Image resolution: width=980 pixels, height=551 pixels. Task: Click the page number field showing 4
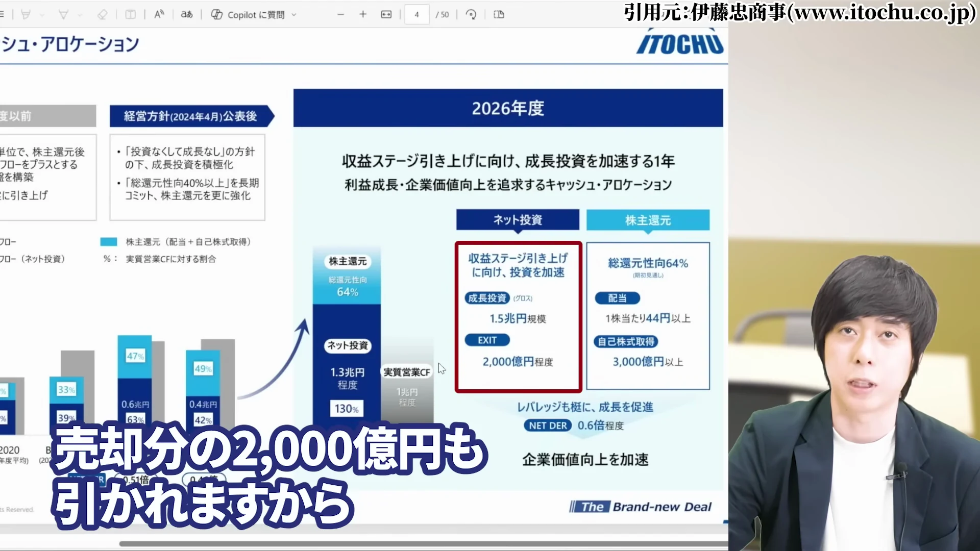pyautogui.click(x=417, y=14)
